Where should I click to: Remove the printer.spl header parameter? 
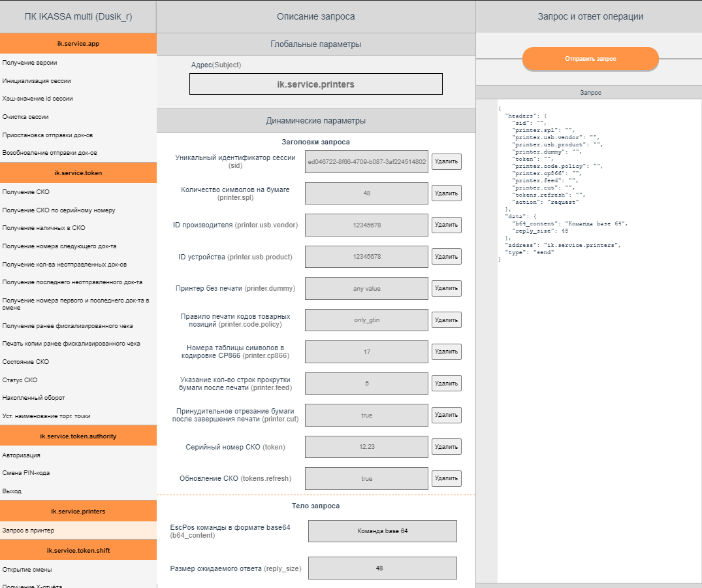[x=446, y=193]
